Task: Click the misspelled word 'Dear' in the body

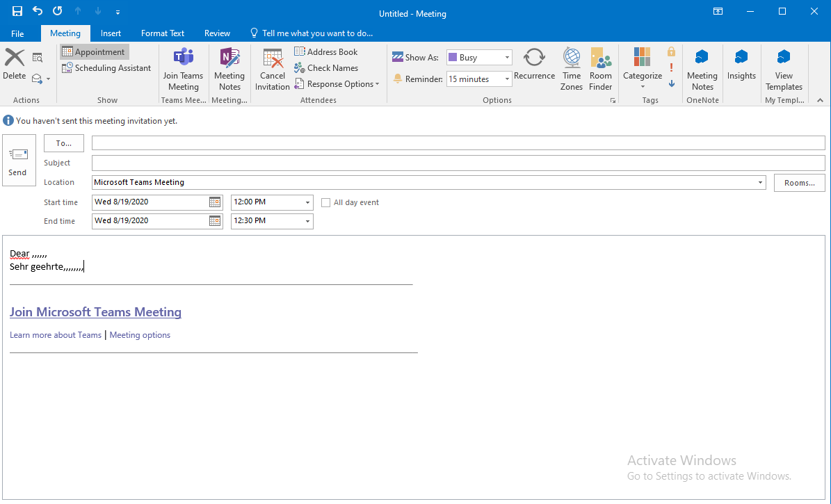Action: [19, 254]
